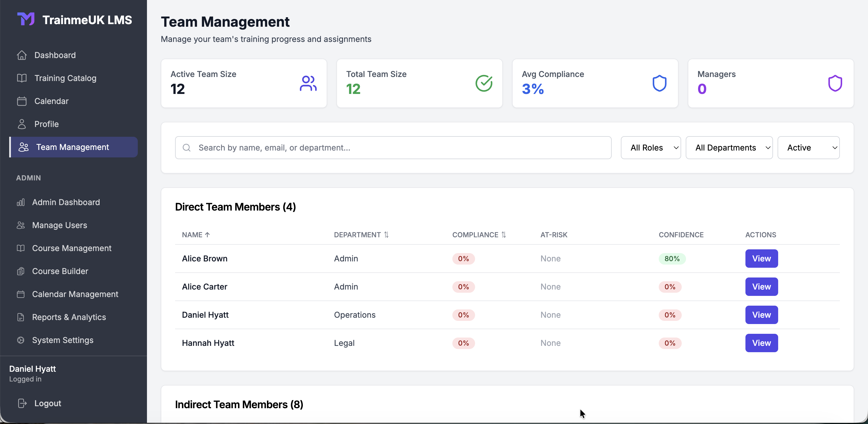Open System Settings via the gear icon
Image resolution: width=868 pixels, height=424 pixels.
point(20,340)
